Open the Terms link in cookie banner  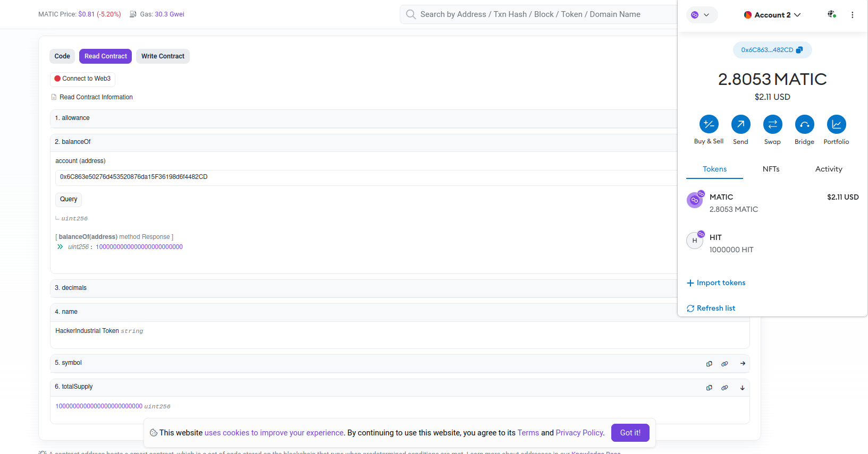(x=528, y=433)
